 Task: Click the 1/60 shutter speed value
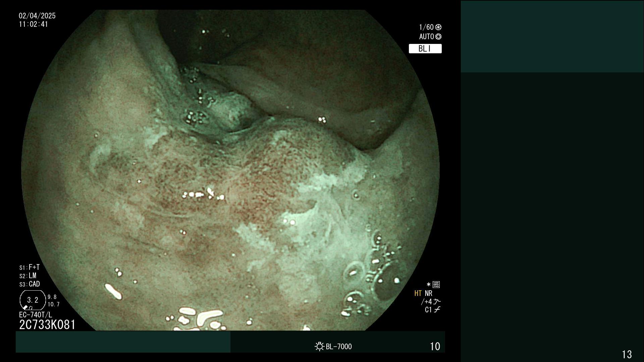point(426,27)
